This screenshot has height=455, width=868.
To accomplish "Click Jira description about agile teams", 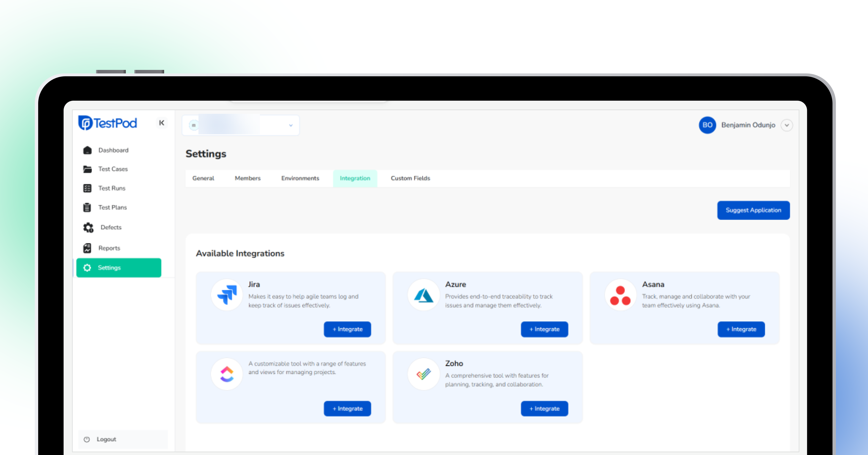I will [x=303, y=301].
